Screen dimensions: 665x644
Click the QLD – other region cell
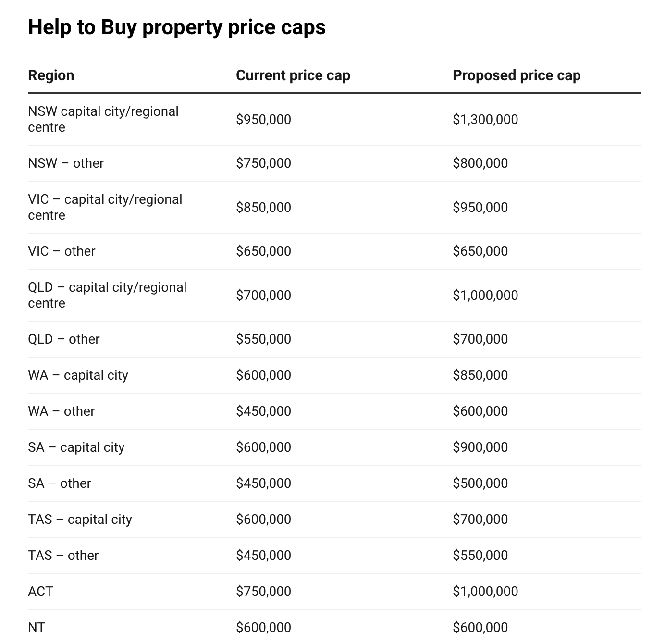(x=64, y=339)
